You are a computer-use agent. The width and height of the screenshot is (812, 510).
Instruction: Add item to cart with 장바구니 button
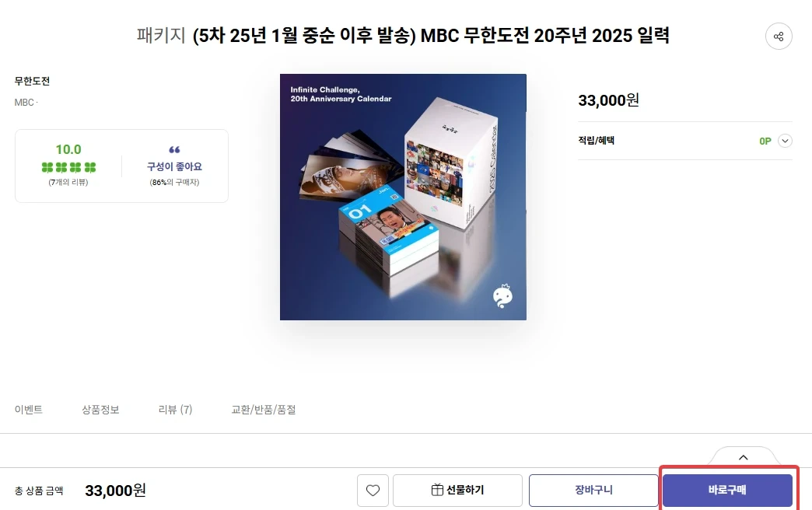[593, 490]
